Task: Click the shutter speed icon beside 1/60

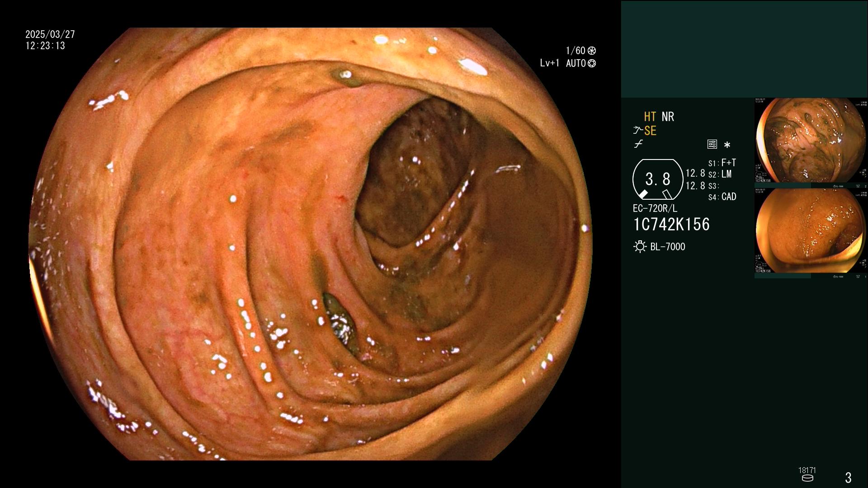Action: pyautogui.click(x=592, y=51)
